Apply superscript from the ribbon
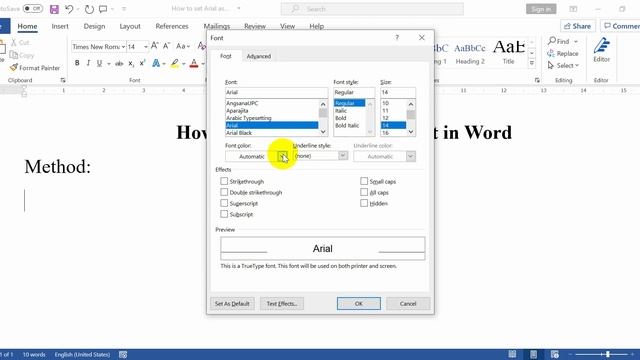This screenshot has width=640, height=360. (x=142, y=63)
